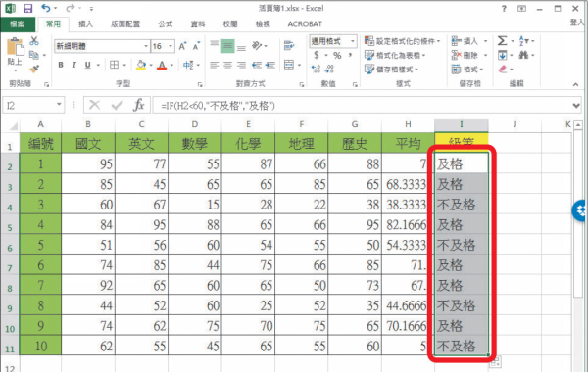This screenshot has height=372, width=588.
Task: Open the font name dropdown
Action: [146, 46]
